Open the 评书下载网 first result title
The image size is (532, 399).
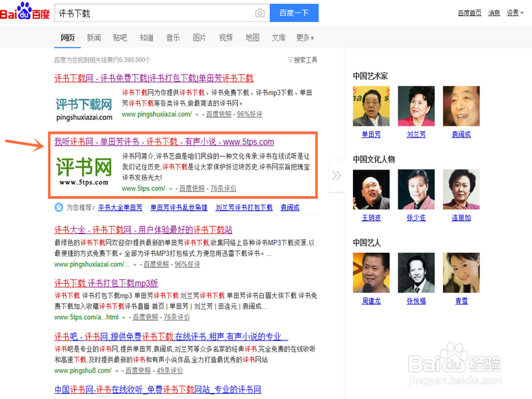(154, 78)
